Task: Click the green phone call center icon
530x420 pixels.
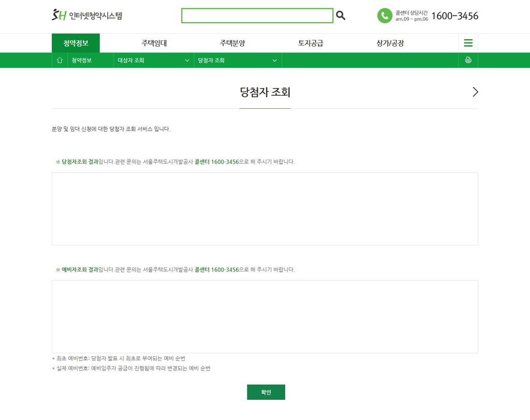Action: [385, 16]
